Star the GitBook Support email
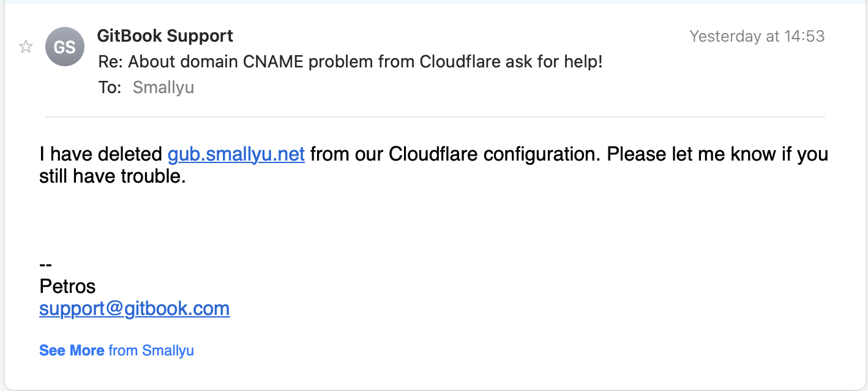Viewport: 868px width, 391px height. (26, 47)
